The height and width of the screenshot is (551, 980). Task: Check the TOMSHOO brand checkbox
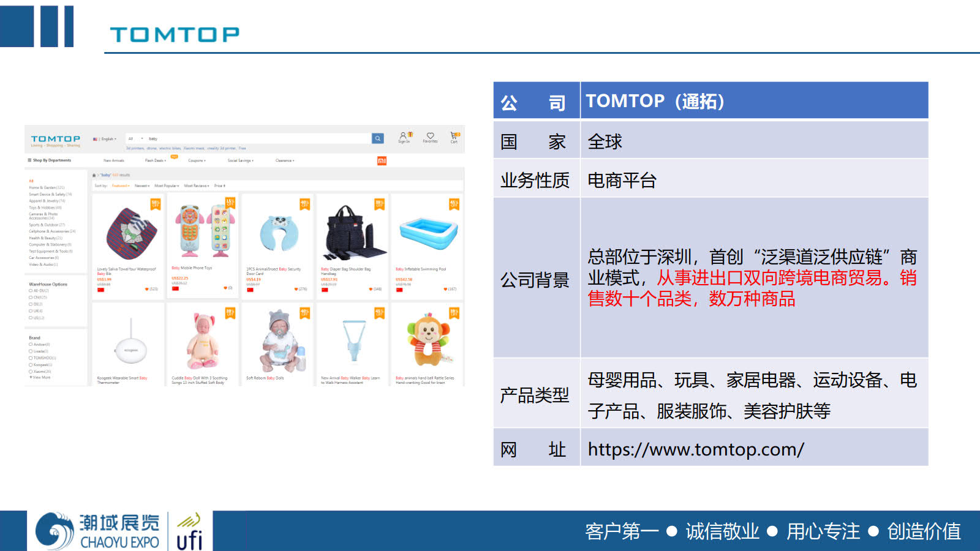[31, 358]
